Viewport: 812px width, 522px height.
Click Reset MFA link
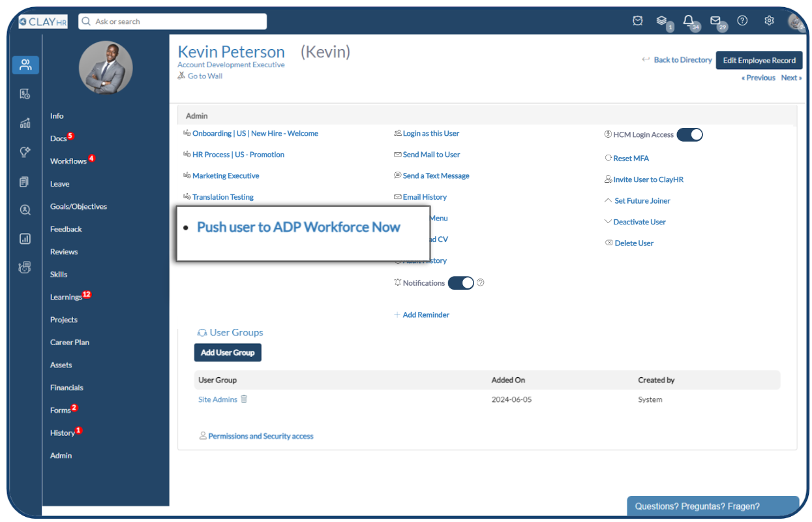tap(631, 158)
